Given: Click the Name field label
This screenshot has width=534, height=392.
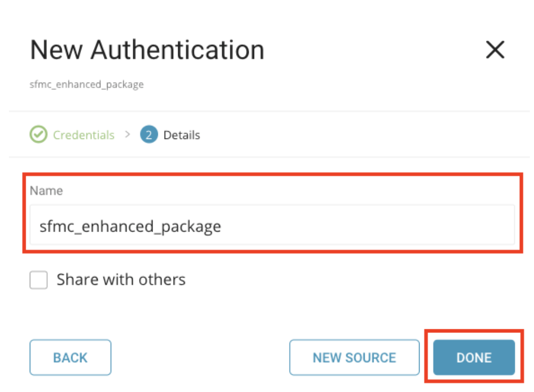Looking at the screenshot, I should pyautogui.click(x=46, y=191).
